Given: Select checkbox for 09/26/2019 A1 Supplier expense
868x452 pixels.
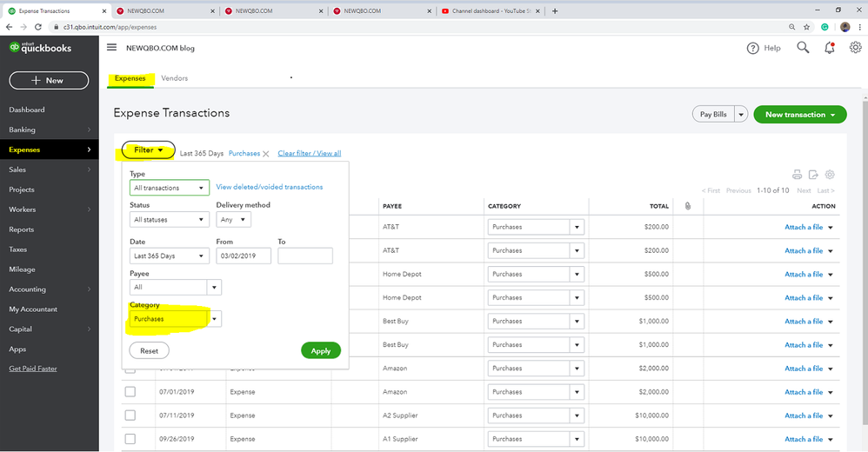Looking at the screenshot, I should coord(130,439).
